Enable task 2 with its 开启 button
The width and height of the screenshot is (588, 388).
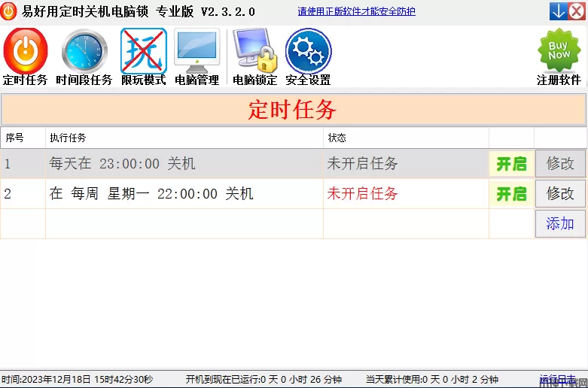coord(511,194)
